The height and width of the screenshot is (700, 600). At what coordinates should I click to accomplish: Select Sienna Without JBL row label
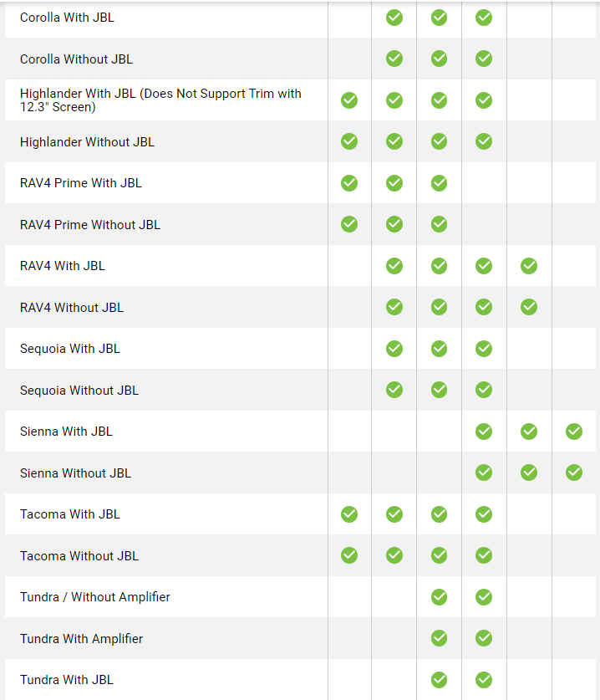[x=76, y=473]
